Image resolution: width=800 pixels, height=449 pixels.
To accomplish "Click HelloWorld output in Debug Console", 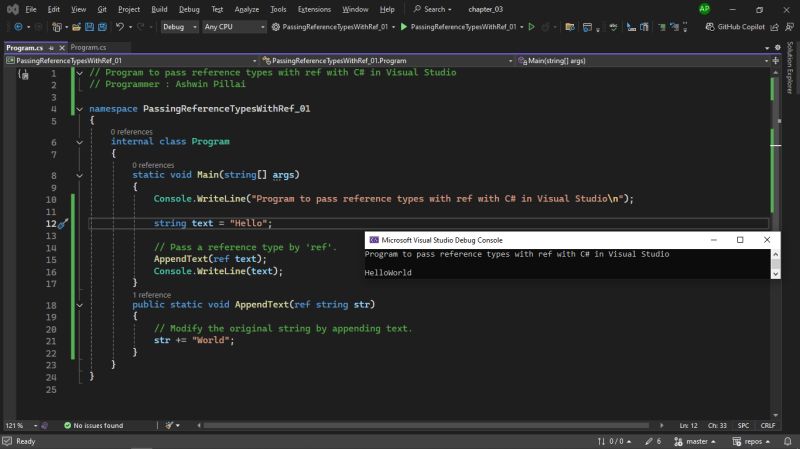I will (388, 272).
